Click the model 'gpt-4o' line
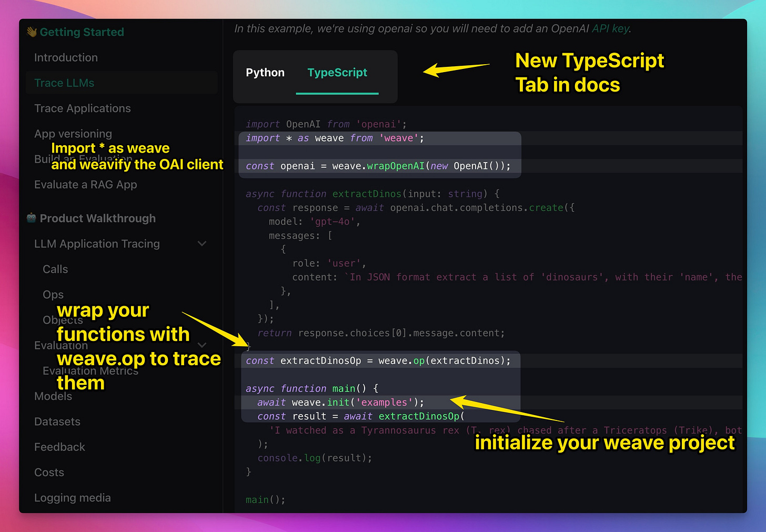 click(x=315, y=222)
